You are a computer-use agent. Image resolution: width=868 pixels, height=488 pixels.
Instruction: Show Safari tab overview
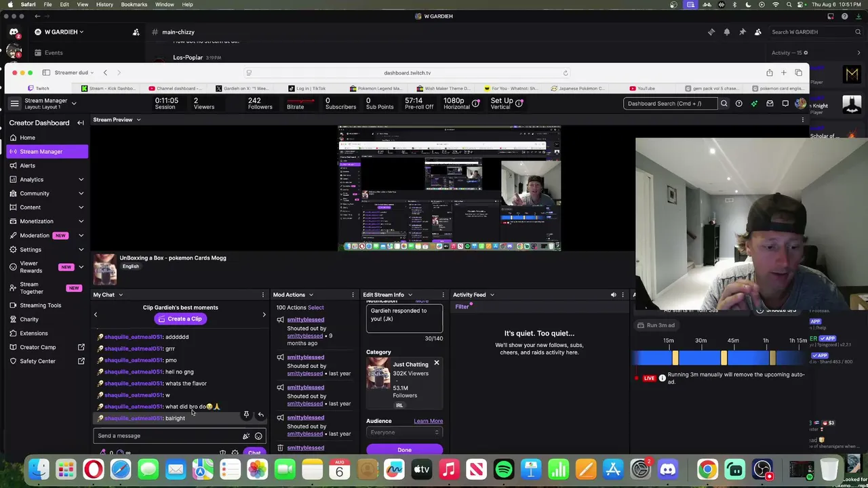point(798,73)
